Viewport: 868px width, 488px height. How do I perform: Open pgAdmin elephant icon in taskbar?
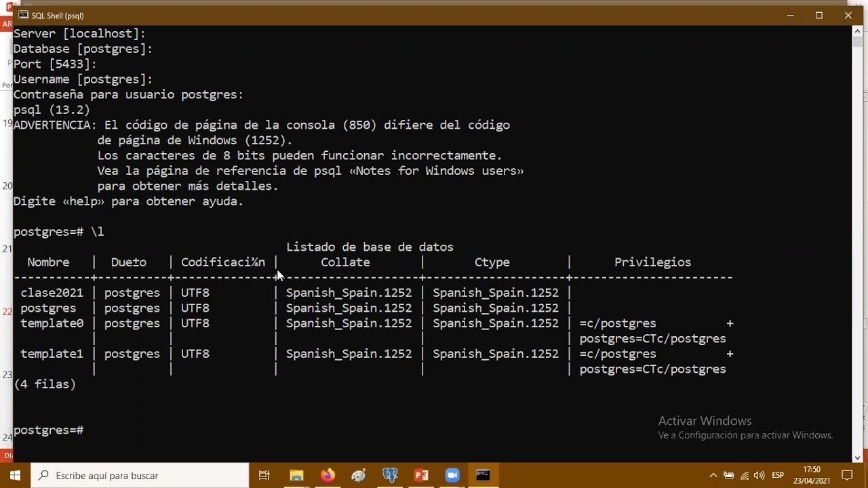390,476
